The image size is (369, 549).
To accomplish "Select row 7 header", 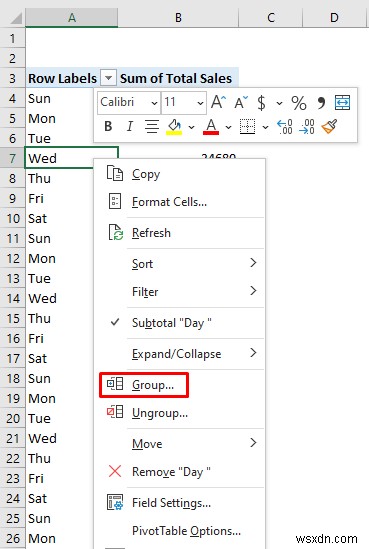I will pyautogui.click(x=13, y=158).
